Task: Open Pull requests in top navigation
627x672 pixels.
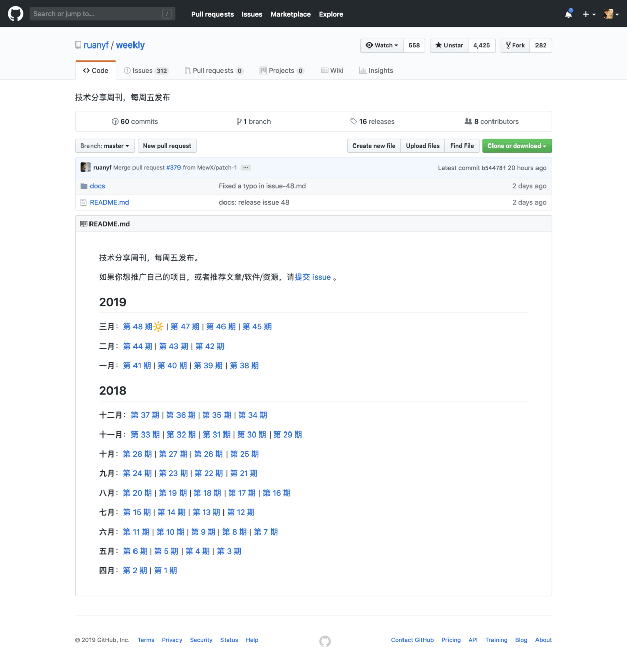Action: [x=212, y=14]
